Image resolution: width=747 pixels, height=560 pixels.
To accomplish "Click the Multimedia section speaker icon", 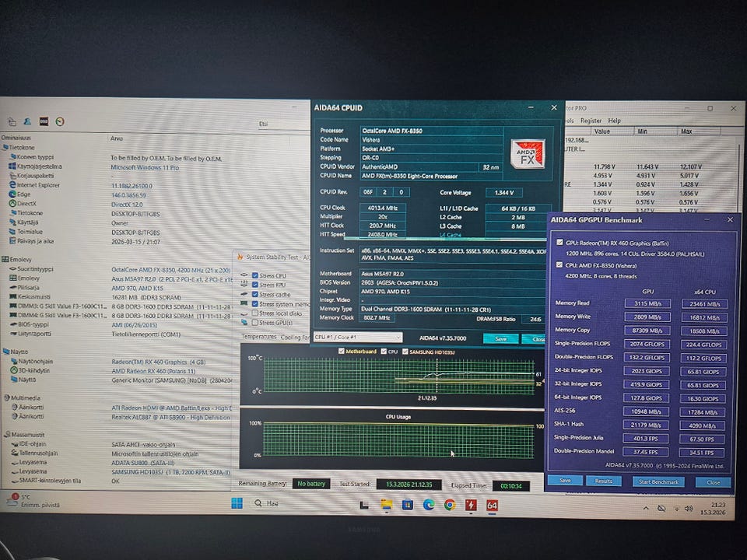I will coord(7,397).
